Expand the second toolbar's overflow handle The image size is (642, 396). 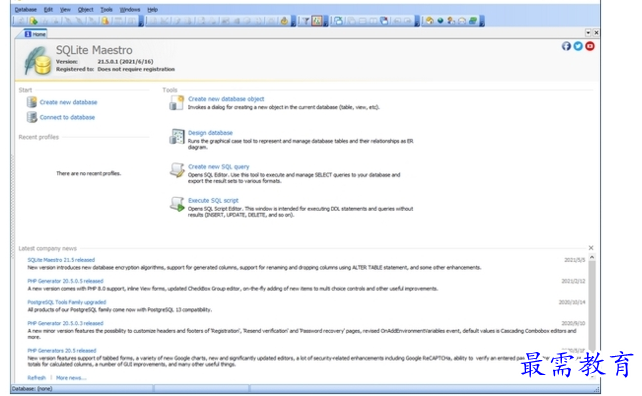tap(293, 21)
